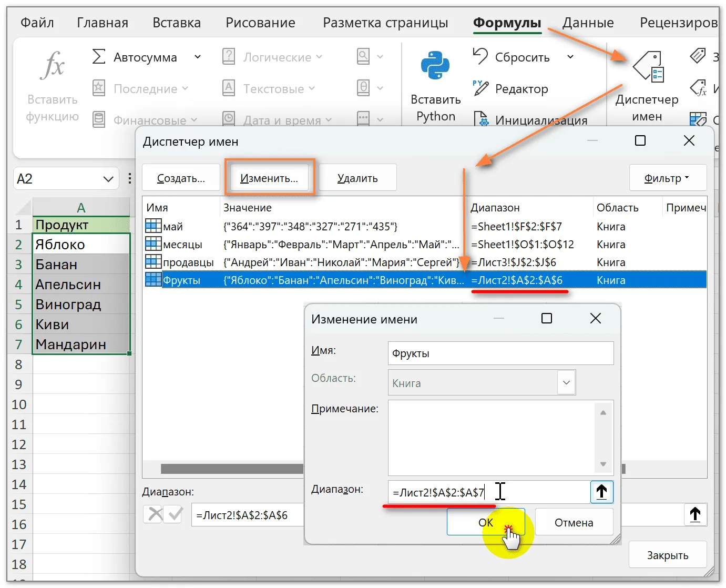The image size is (726, 588).
Task: Switch to the Данные ribbon tab
Action: point(588,23)
